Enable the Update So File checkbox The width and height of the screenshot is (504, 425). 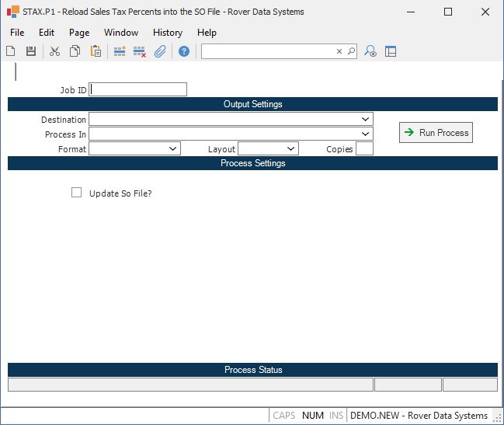[76, 193]
